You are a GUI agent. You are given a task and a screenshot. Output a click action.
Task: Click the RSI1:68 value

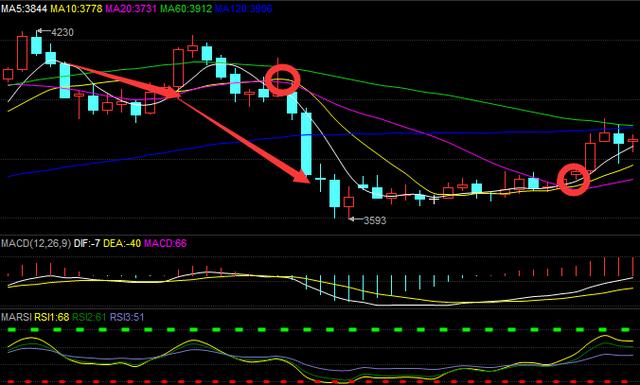tap(51, 317)
